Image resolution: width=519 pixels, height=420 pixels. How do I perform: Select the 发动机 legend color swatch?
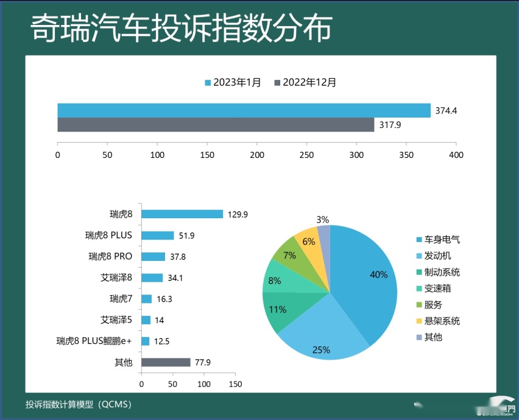click(419, 255)
